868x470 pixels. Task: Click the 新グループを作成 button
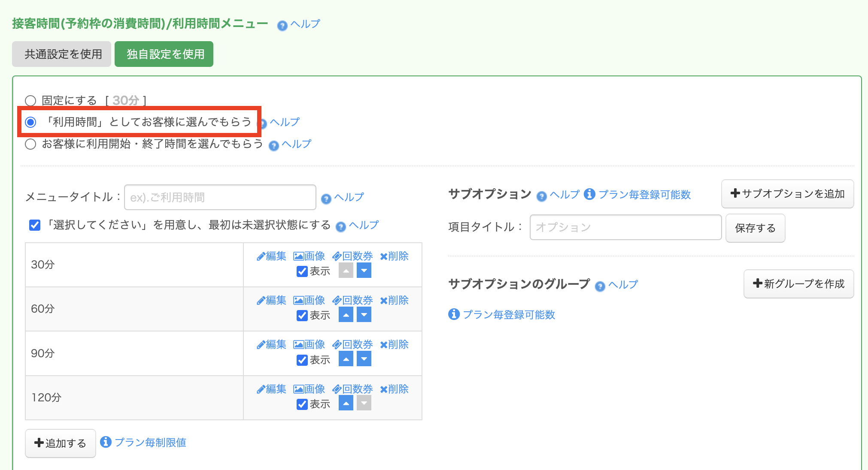(x=798, y=284)
